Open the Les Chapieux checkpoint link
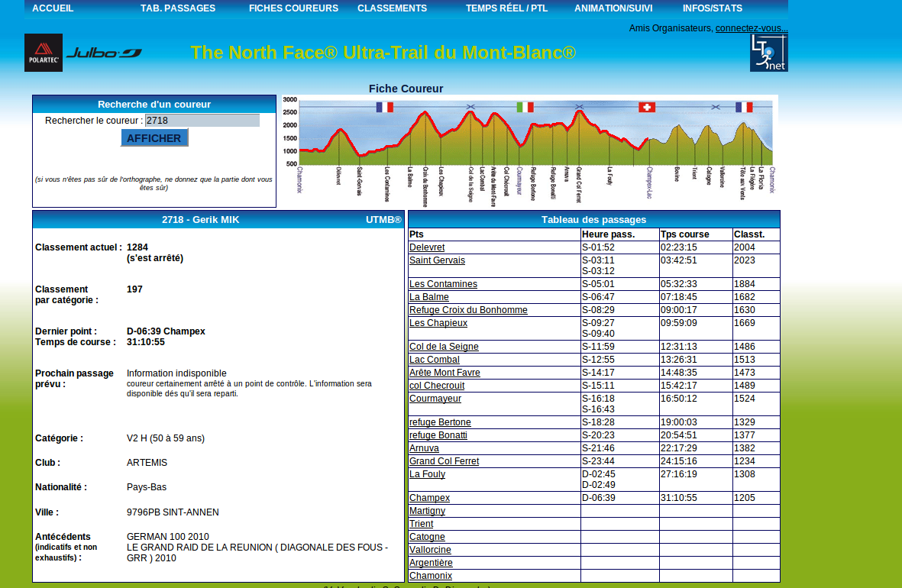 pos(438,323)
